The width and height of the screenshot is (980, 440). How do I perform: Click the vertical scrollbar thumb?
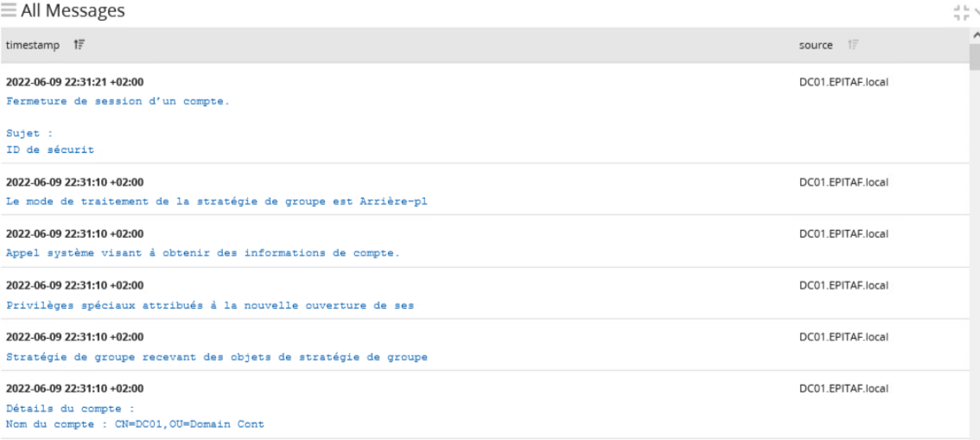(975, 55)
